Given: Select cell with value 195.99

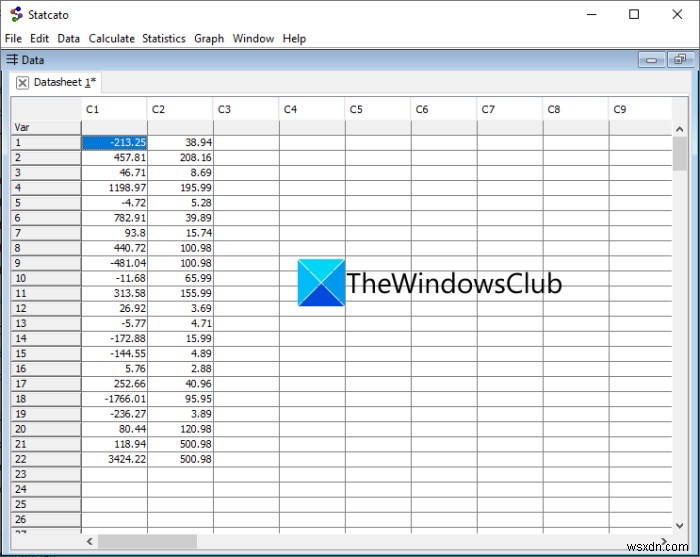Looking at the screenshot, I should click(180, 188).
